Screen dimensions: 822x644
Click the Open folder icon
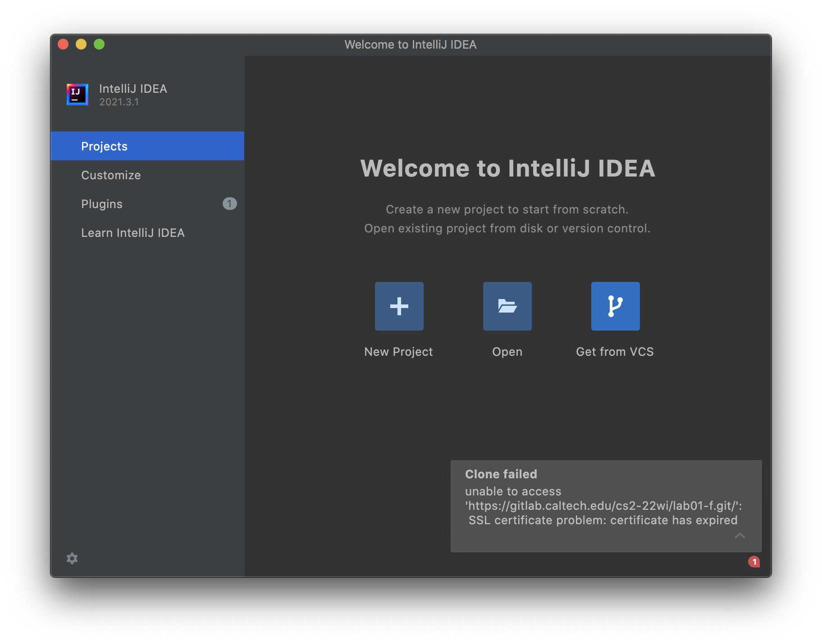(x=507, y=306)
